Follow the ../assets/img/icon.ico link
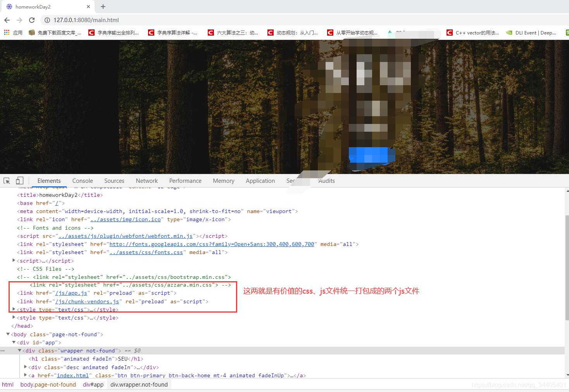This screenshot has height=392, width=569. pyautogui.click(x=126, y=220)
